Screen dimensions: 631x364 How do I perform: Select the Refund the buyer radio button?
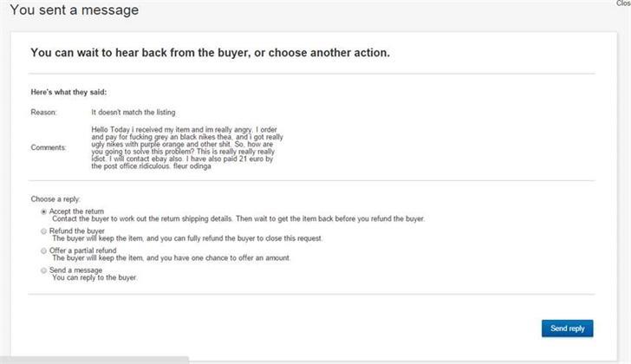point(44,231)
